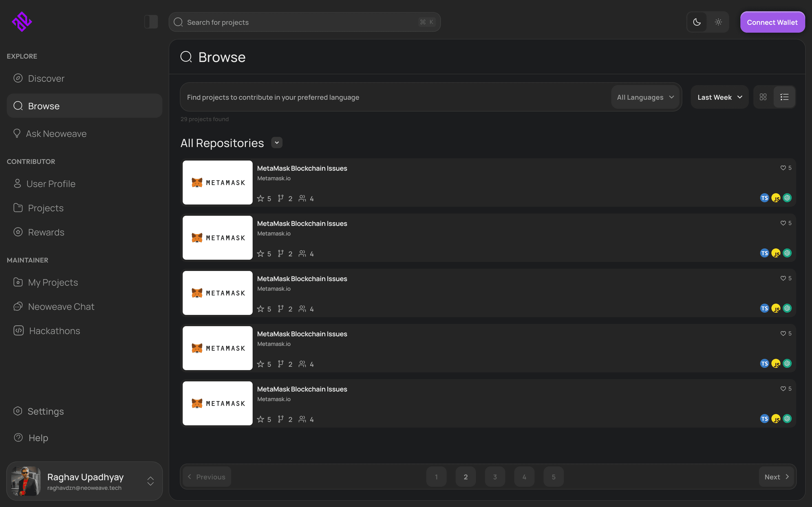This screenshot has width=812, height=507.
Task: Switch to light mode sun toggle
Action: click(x=718, y=22)
